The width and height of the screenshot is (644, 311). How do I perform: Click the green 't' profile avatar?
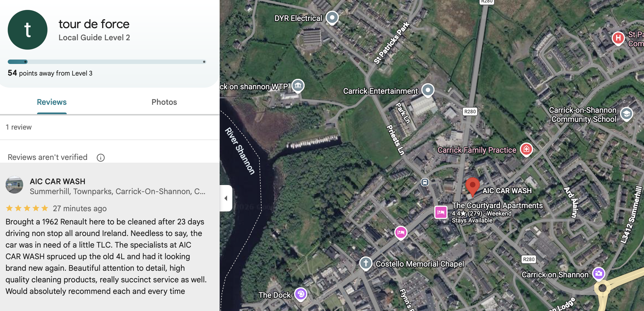tap(28, 30)
